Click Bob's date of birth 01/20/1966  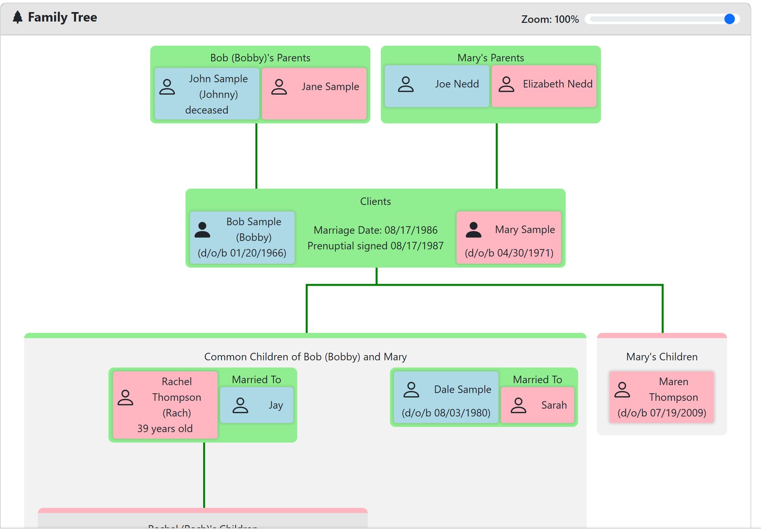click(242, 253)
